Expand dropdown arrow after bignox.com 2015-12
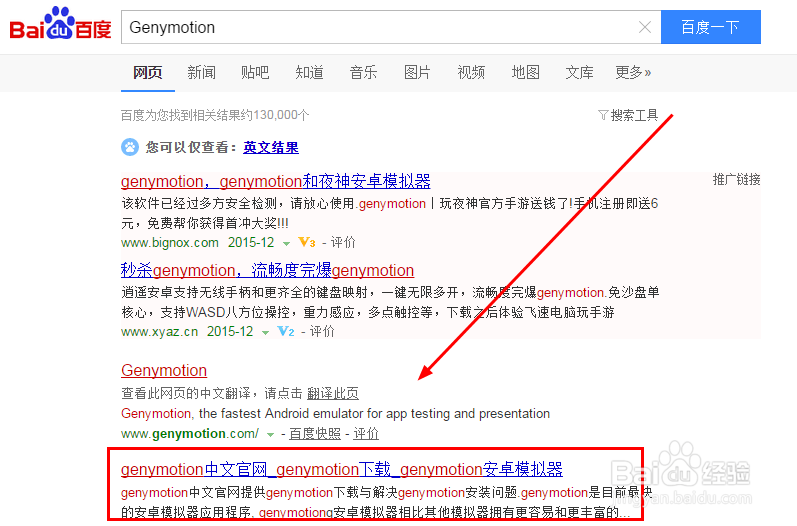 (x=286, y=244)
